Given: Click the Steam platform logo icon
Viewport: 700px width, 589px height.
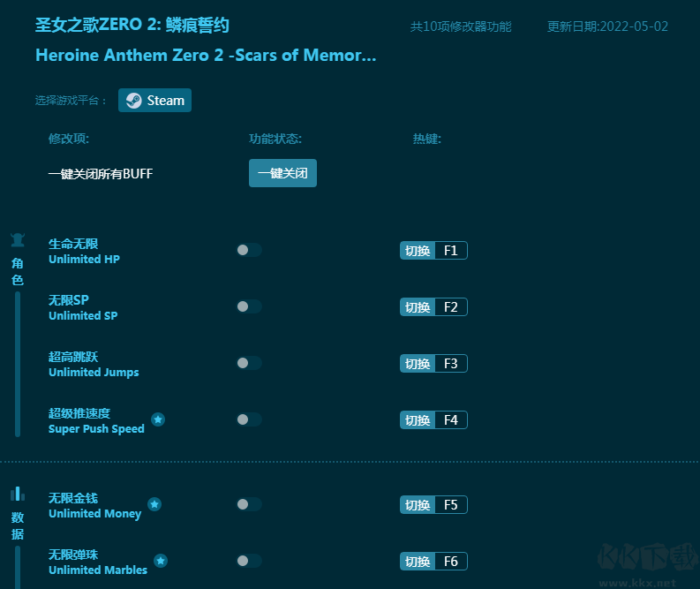Looking at the screenshot, I should point(133,101).
